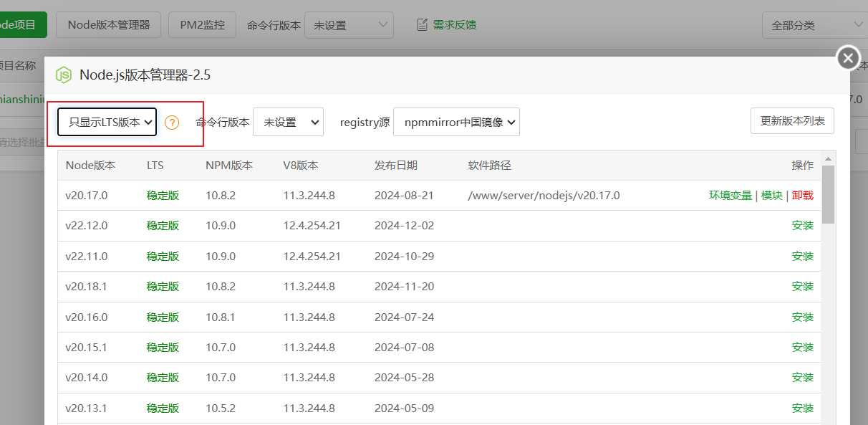Click the v20.14.0 version cell
This screenshot has height=425, width=868.
click(x=87, y=377)
